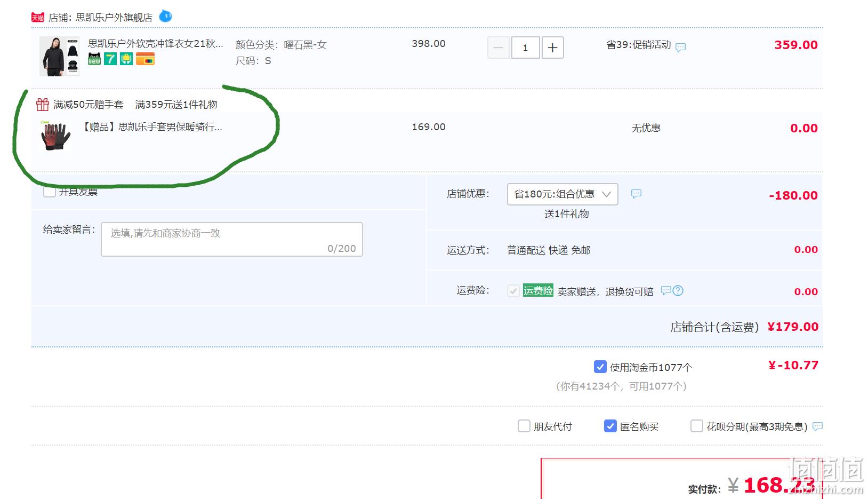Click the orange credit card badge icon
The width and height of the screenshot is (868, 499).
coord(145,59)
